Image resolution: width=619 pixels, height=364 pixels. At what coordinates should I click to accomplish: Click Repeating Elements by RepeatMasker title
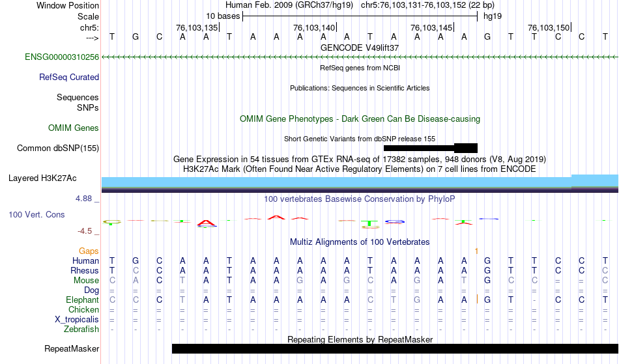(360, 339)
